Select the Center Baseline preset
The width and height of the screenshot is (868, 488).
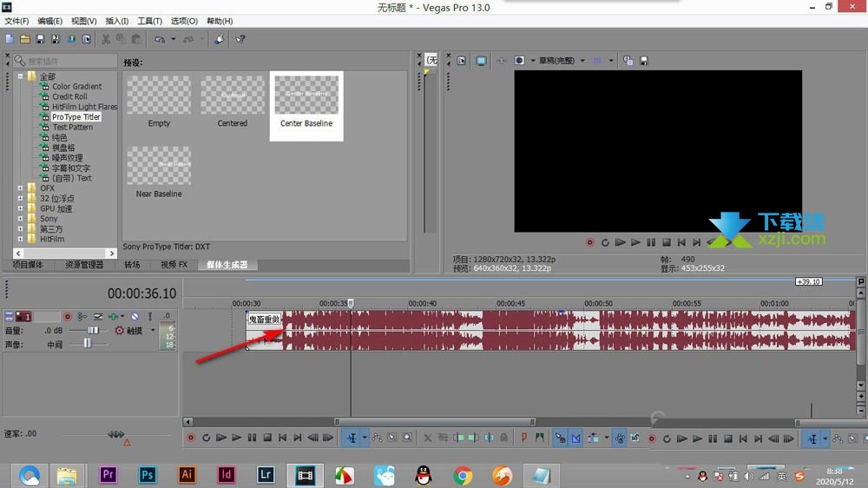pos(306,105)
